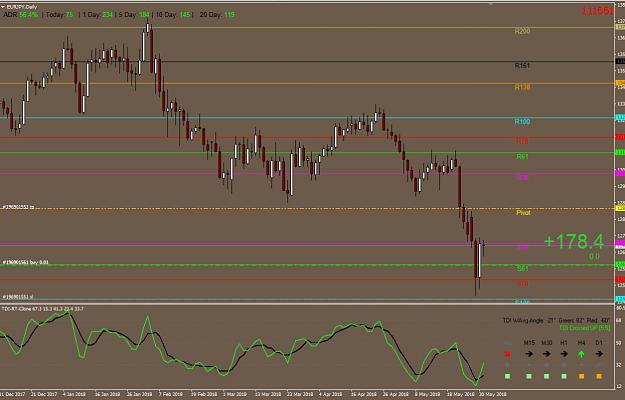
Task: Click the green TDI Crossed UP message
Action: [x=584, y=328]
